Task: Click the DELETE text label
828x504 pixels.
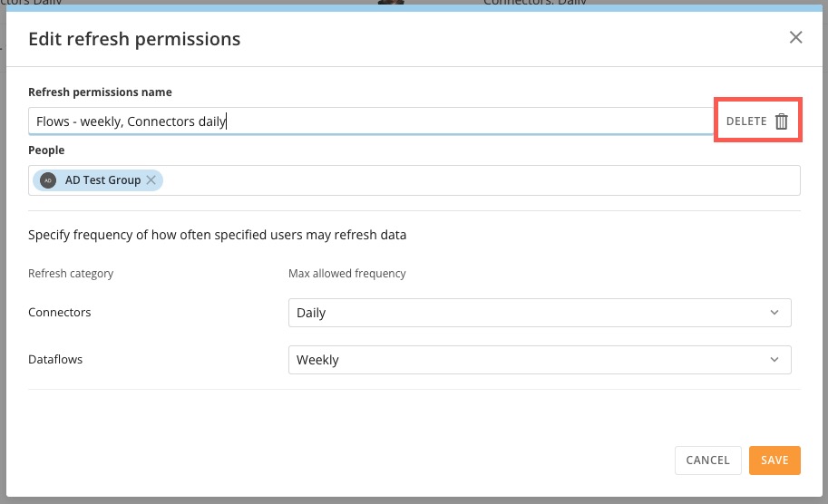Action: [x=746, y=121]
